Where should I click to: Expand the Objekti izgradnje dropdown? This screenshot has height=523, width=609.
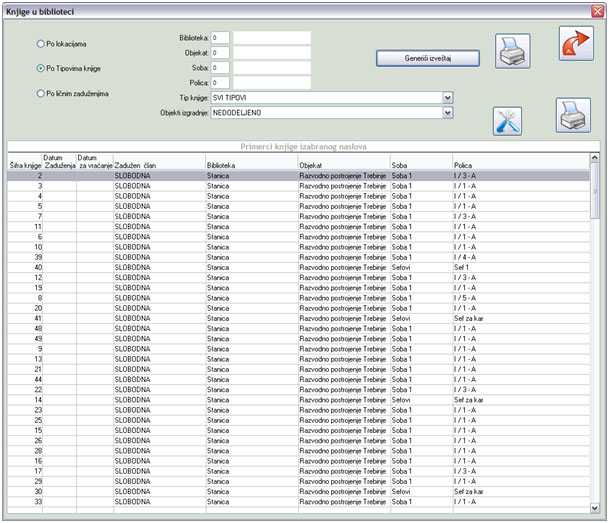pyautogui.click(x=447, y=113)
